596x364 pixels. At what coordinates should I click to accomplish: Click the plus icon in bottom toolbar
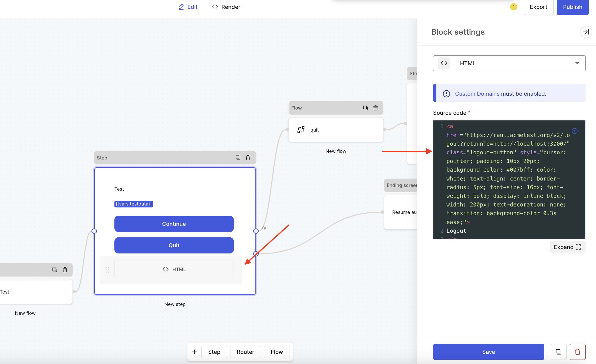coord(195,352)
